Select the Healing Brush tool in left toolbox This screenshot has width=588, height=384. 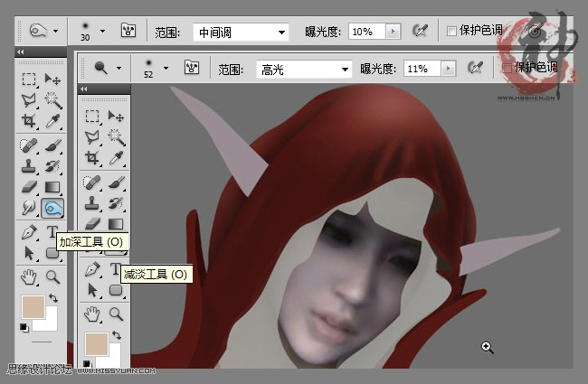(29, 145)
